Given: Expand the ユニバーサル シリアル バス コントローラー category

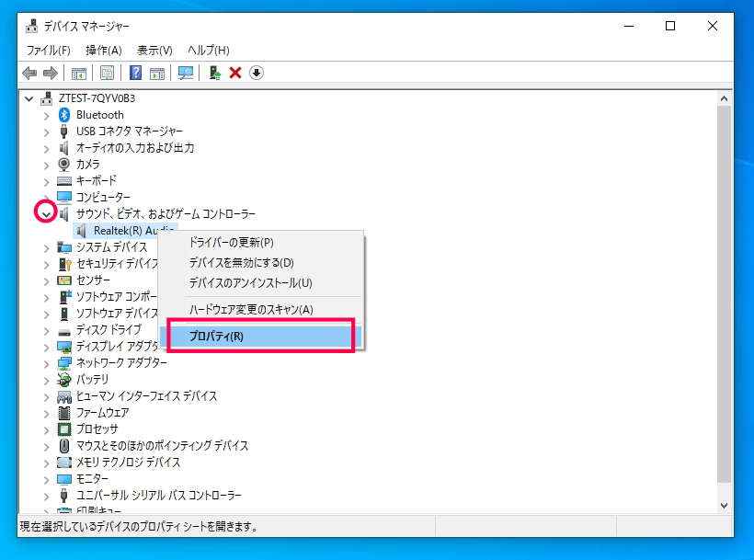Looking at the screenshot, I should [46, 496].
